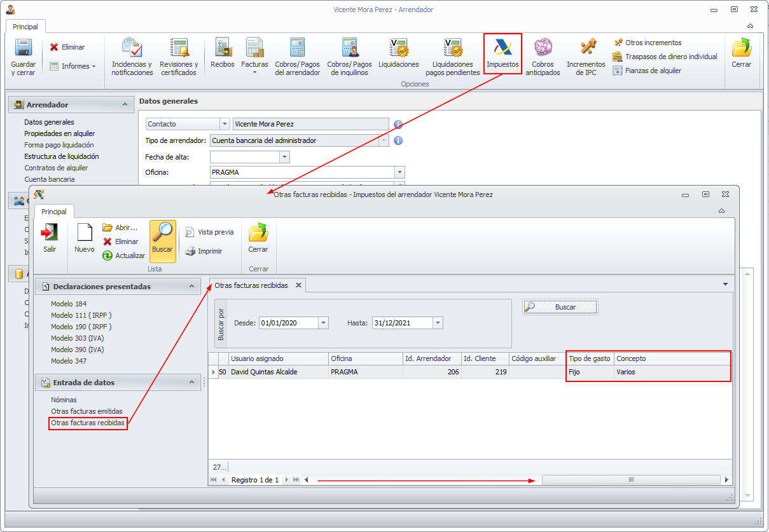This screenshot has height=532, width=769.
Task: Sort by Usuario asignado column header
Action: [278, 358]
